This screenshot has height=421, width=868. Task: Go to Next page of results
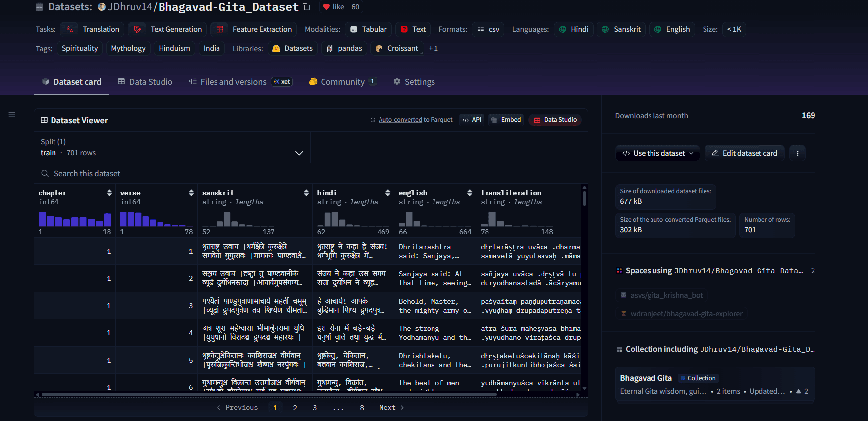pos(392,407)
